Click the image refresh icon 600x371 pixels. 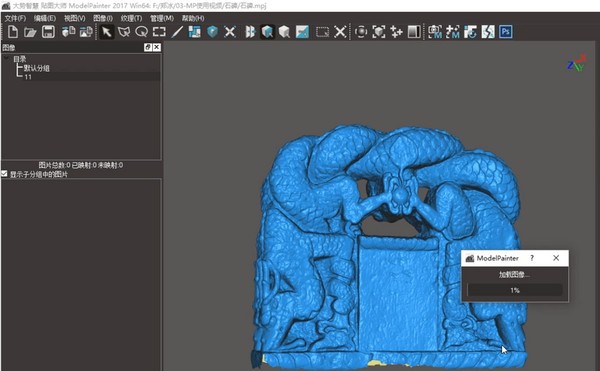click(470, 32)
